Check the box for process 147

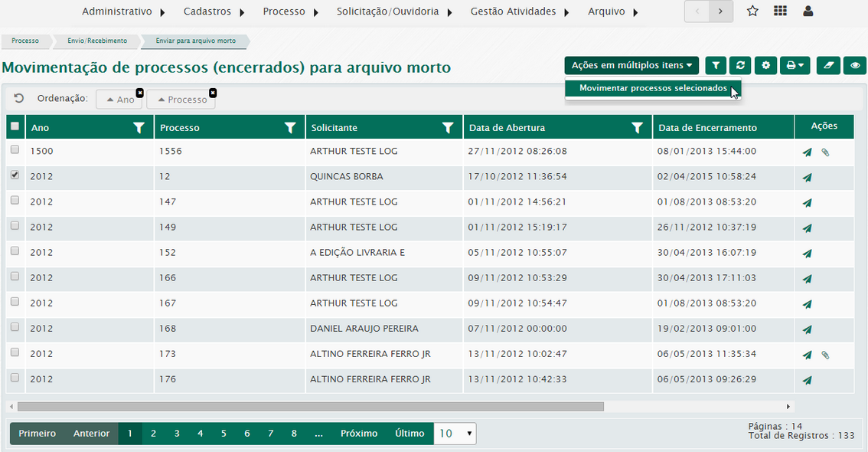[15, 201]
